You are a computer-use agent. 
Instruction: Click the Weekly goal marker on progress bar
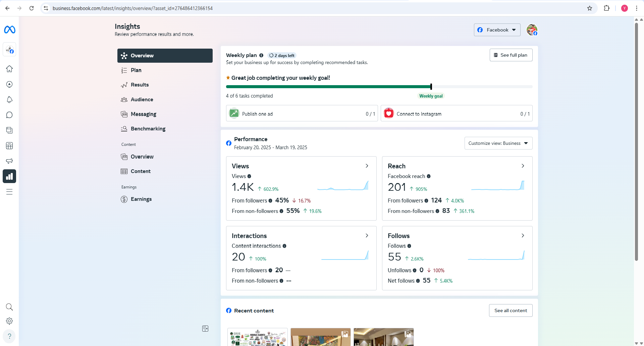click(431, 86)
